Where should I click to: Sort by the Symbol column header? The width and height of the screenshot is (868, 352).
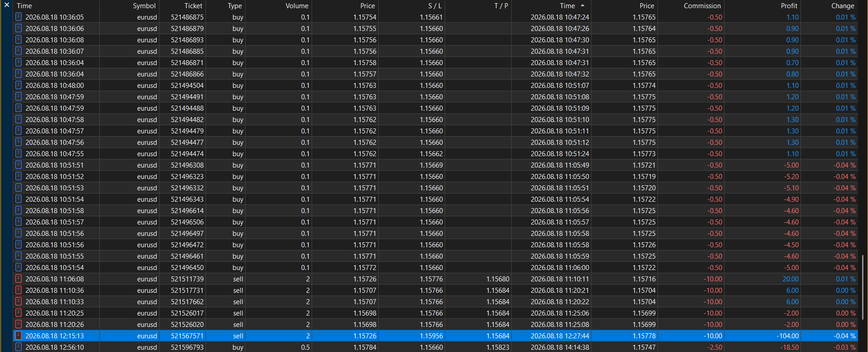(144, 6)
